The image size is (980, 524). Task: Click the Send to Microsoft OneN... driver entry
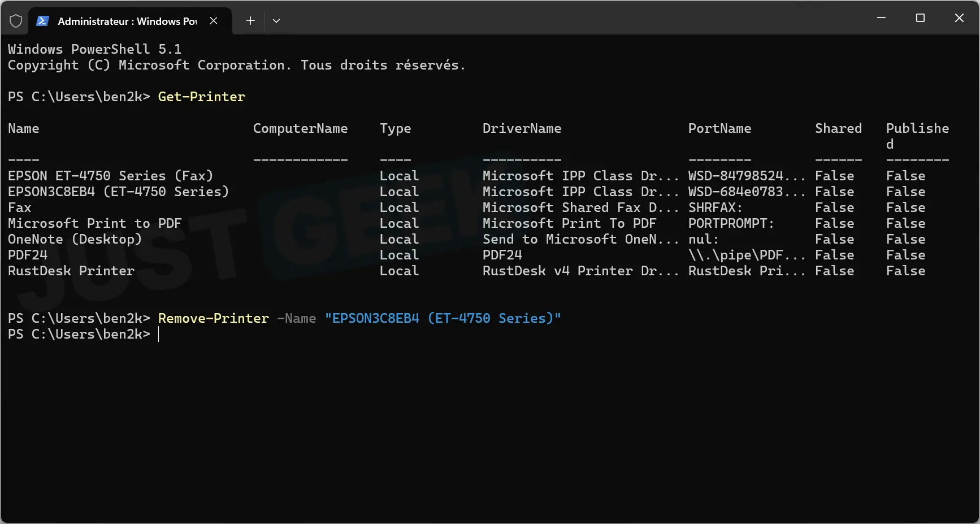click(x=581, y=239)
